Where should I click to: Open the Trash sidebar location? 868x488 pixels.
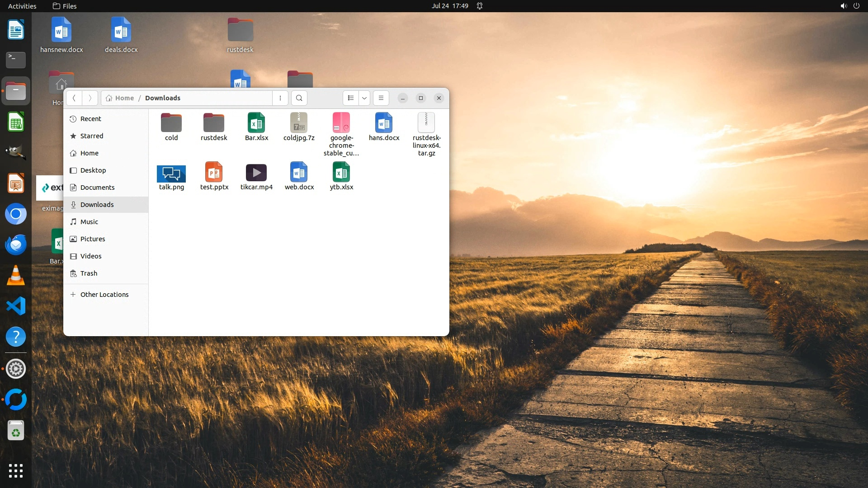click(89, 273)
